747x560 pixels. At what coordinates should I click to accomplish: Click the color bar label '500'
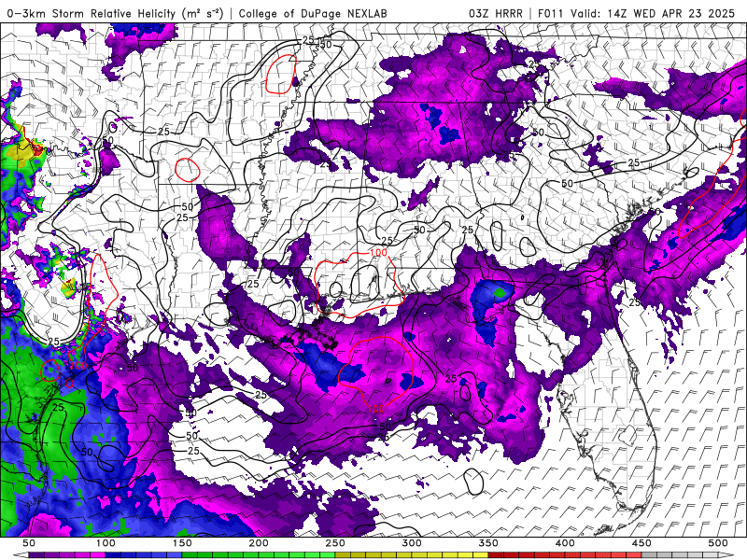point(718,543)
